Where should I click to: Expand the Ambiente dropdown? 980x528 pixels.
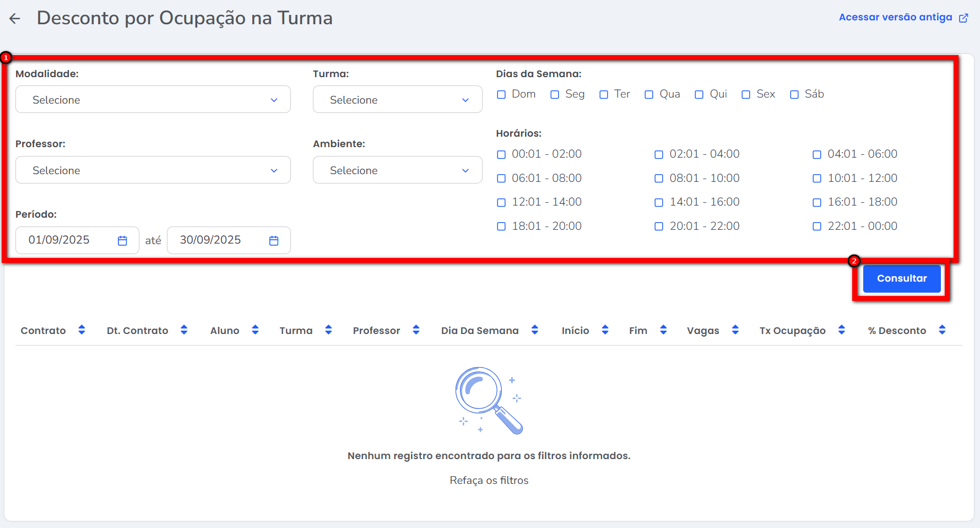click(397, 170)
